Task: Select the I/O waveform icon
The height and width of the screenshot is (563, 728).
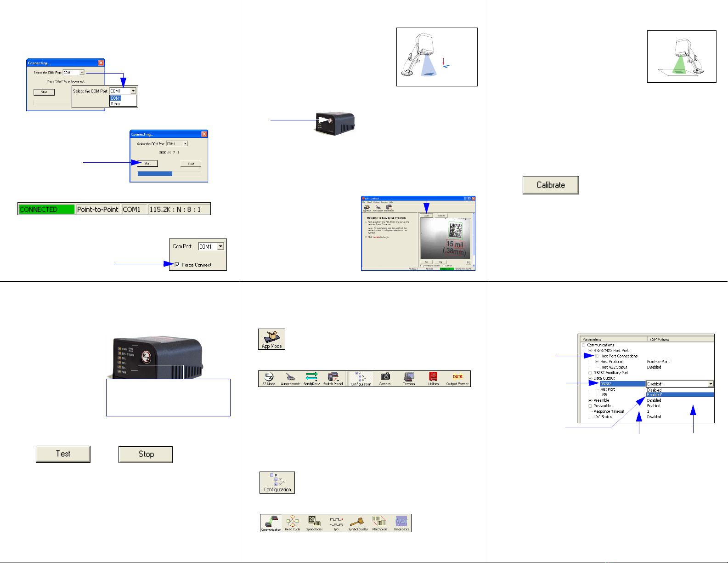Action: [x=336, y=523]
